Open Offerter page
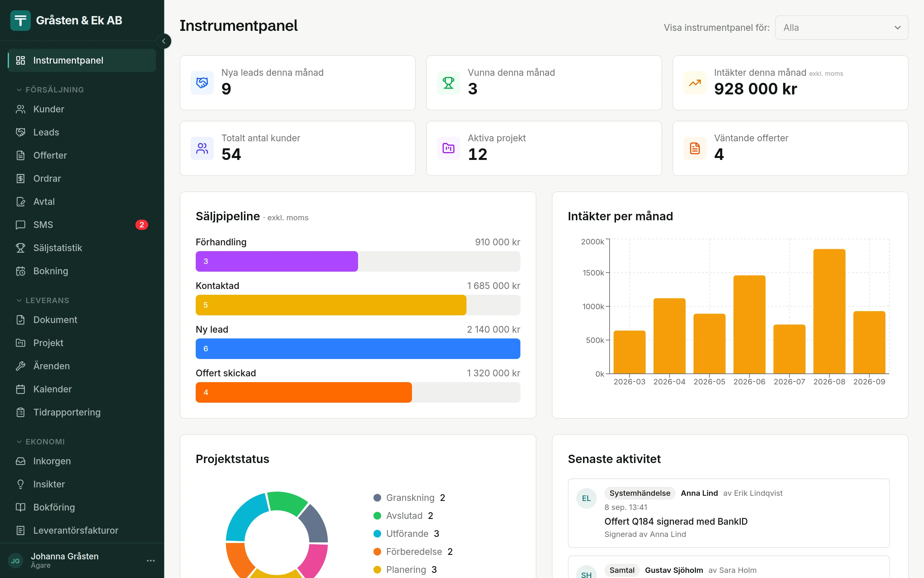Screen dimensions: 924x578 click(x=82, y=156)
